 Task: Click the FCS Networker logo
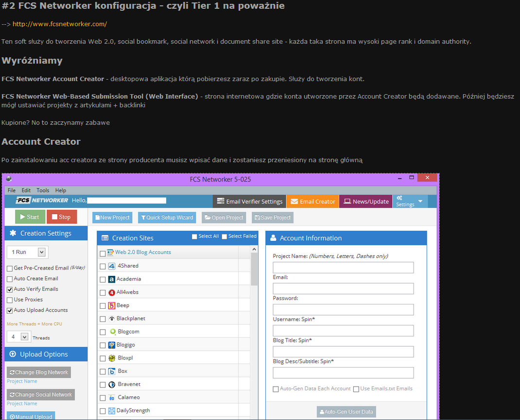(x=42, y=201)
